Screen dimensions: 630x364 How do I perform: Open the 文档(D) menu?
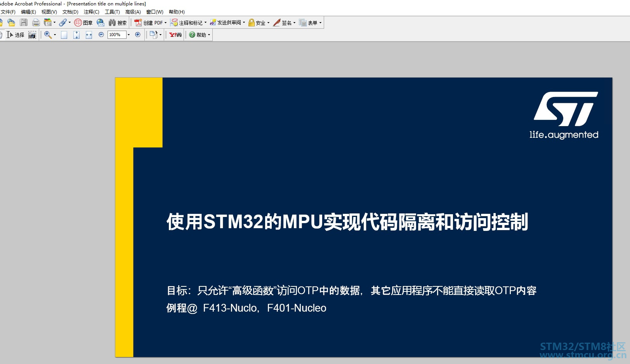pos(70,12)
